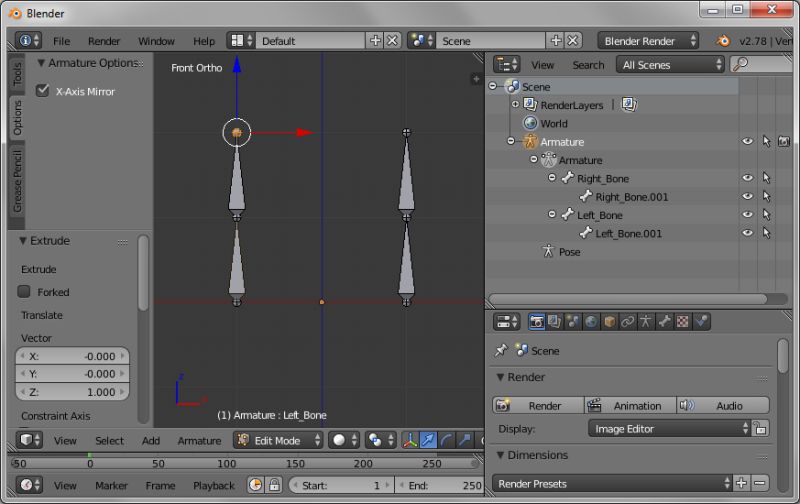Toggle the timeline range lock icon
This screenshot has height=504, width=800.
tap(274, 485)
